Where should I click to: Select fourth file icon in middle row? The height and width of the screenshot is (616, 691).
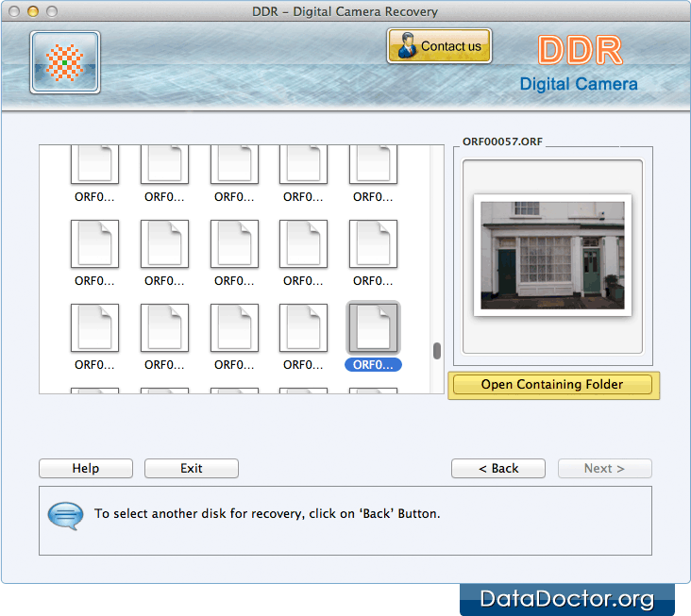click(x=303, y=244)
